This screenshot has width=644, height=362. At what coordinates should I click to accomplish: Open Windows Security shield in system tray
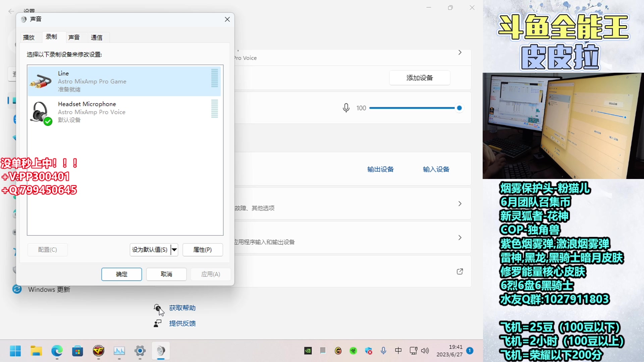click(368, 351)
